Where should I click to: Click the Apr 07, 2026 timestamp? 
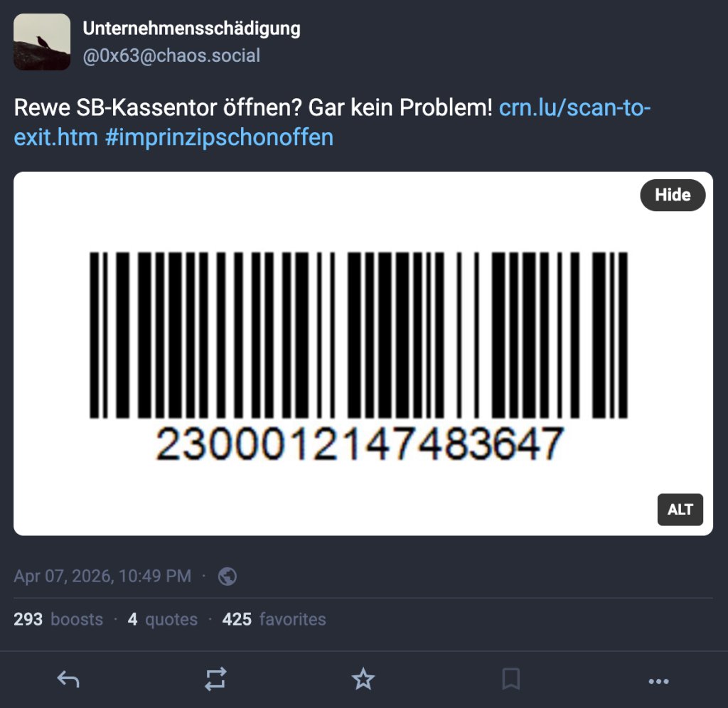click(x=102, y=576)
